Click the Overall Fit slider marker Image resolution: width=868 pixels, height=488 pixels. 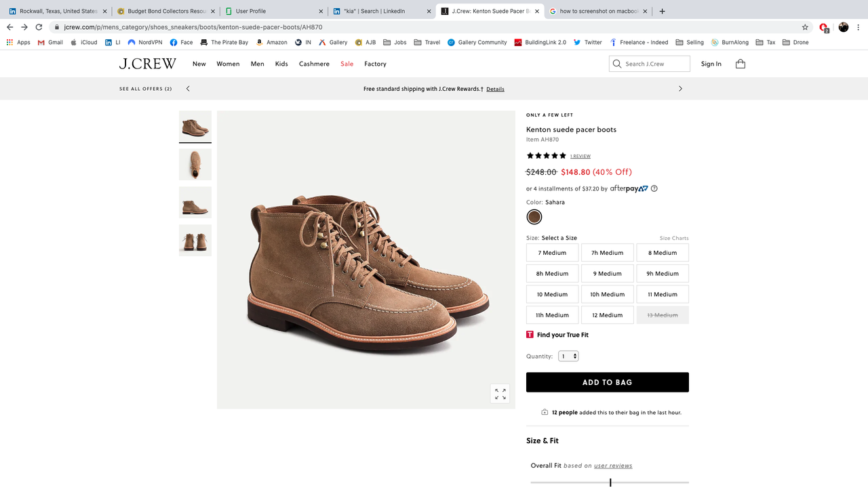click(x=610, y=483)
